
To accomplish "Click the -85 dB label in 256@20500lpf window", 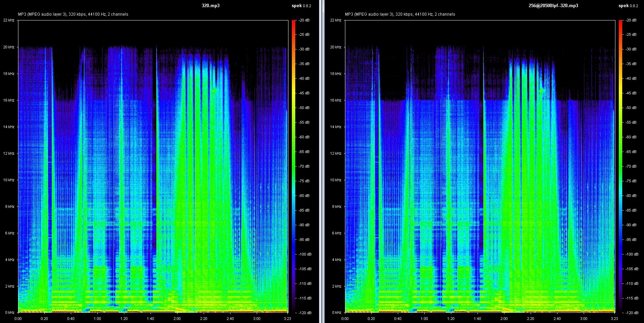I will [x=631, y=210].
